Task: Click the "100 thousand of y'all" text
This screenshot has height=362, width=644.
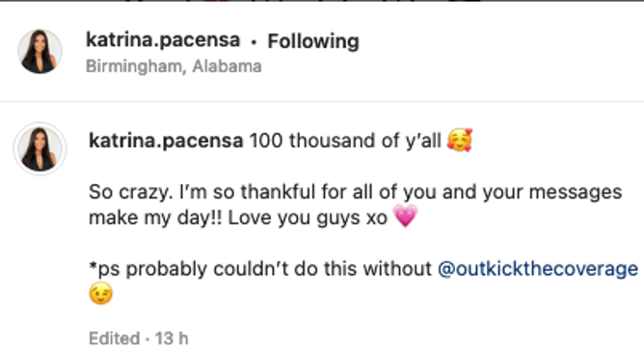Action: tap(345, 141)
